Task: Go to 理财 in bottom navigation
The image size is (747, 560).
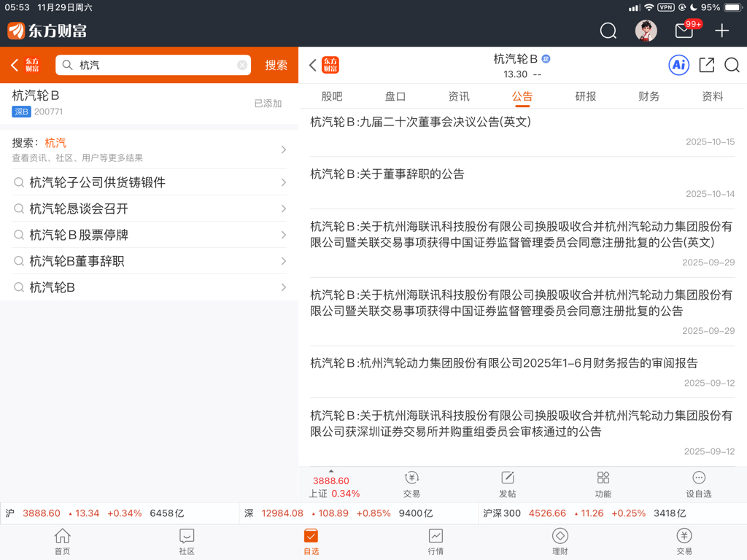Action: pyautogui.click(x=560, y=542)
